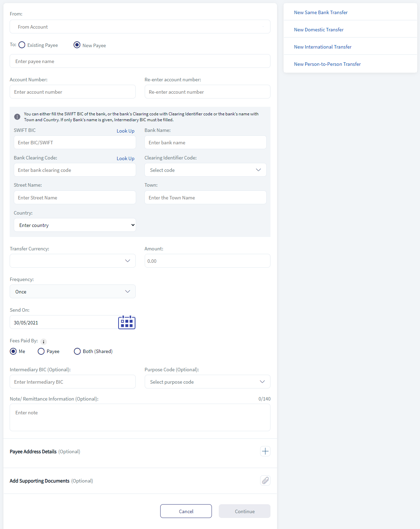Click Look Up next to Bank Clearing Code

coord(125,158)
